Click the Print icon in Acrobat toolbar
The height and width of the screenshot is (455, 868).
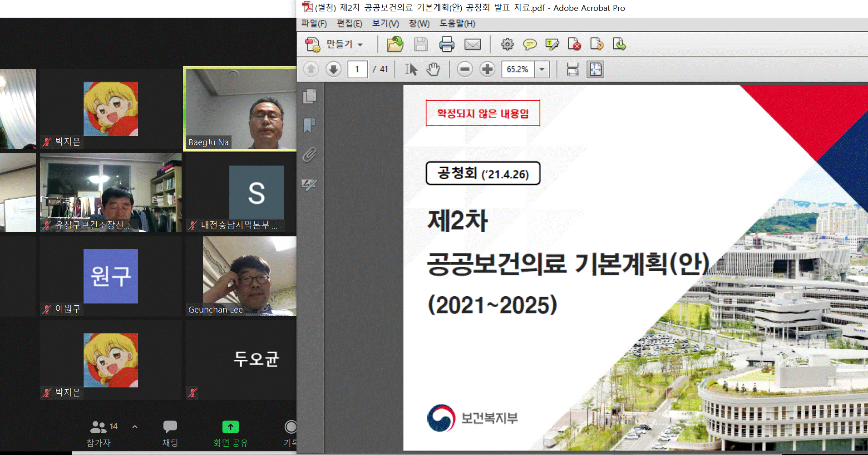[x=447, y=44]
